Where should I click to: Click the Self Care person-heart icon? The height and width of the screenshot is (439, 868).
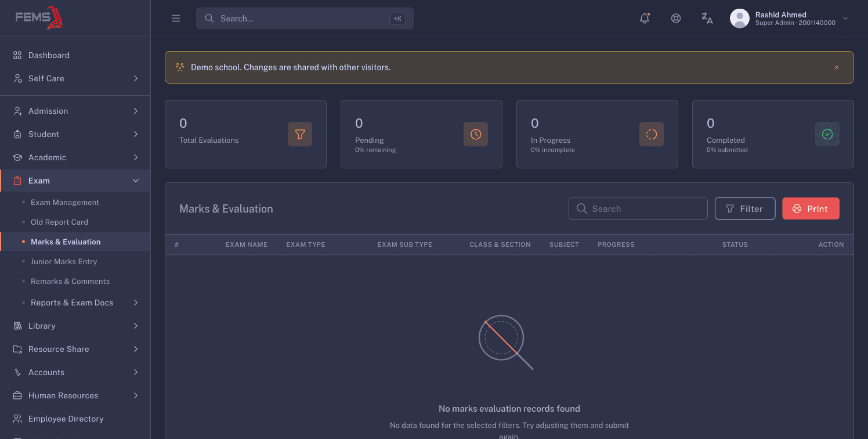pyautogui.click(x=17, y=78)
